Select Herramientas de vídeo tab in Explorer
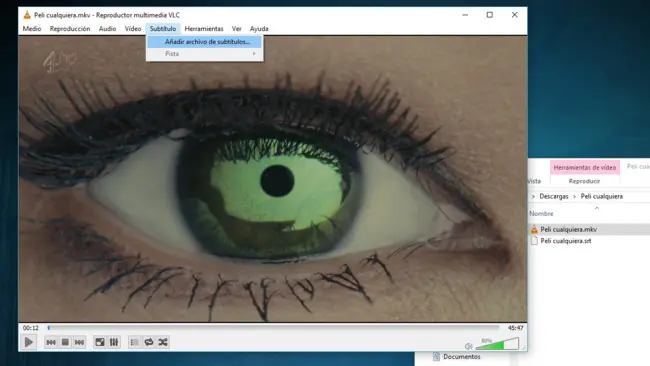650x366 pixels. 585,167
